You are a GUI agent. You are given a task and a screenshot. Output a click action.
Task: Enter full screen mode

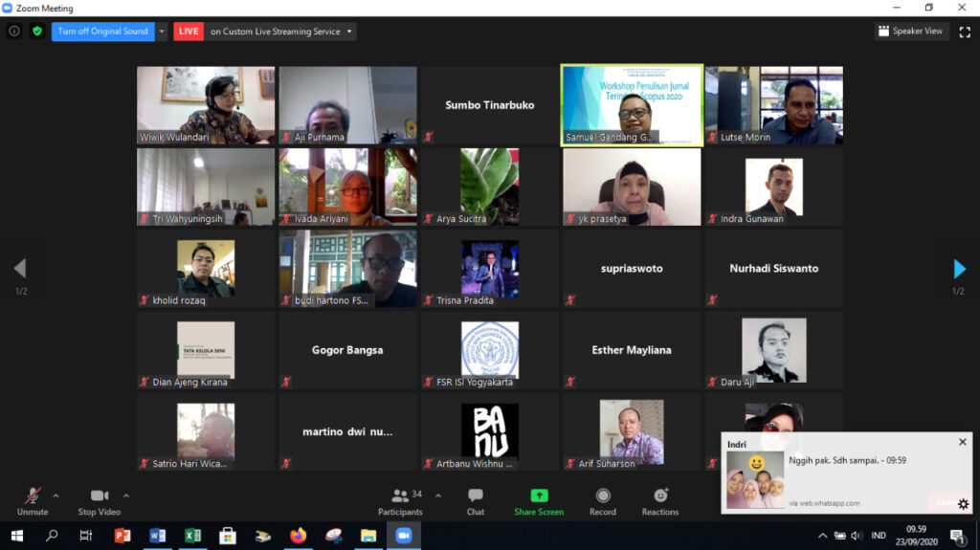click(965, 32)
